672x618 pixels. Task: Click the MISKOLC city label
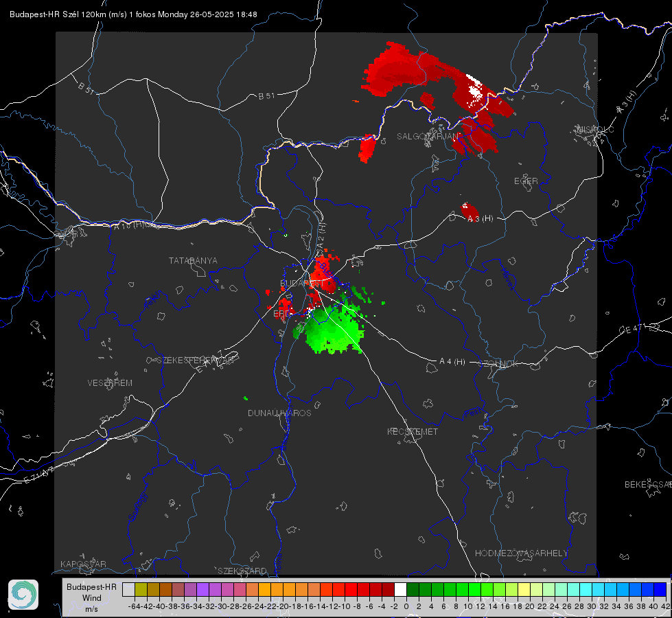click(x=595, y=129)
